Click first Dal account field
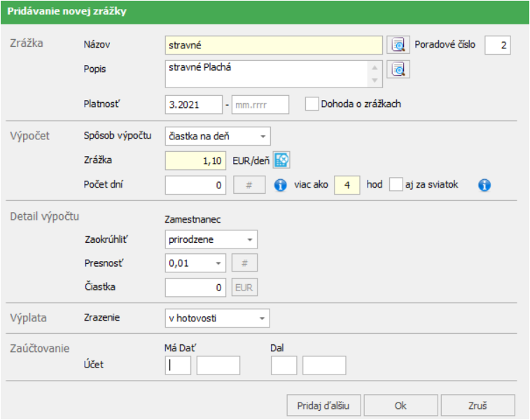The image size is (530, 420). point(284,365)
